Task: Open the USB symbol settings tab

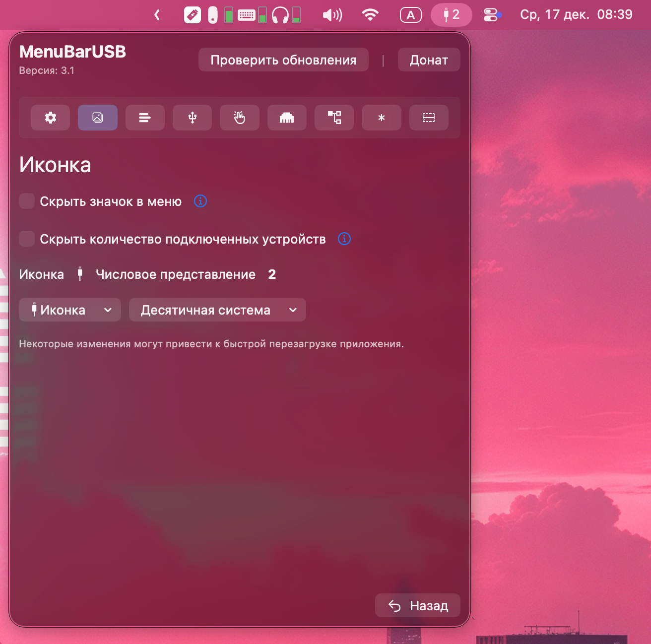Action: click(x=193, y=118)
